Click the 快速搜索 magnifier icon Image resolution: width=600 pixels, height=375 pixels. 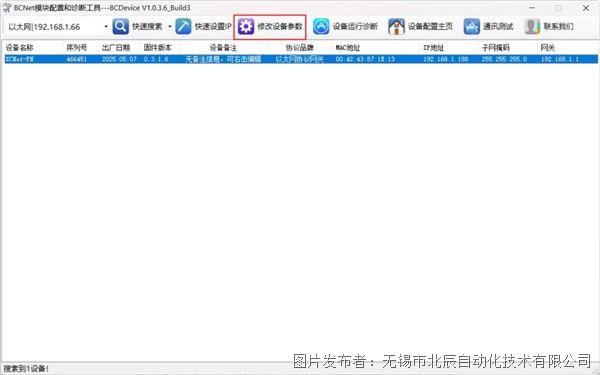point(121,26)
